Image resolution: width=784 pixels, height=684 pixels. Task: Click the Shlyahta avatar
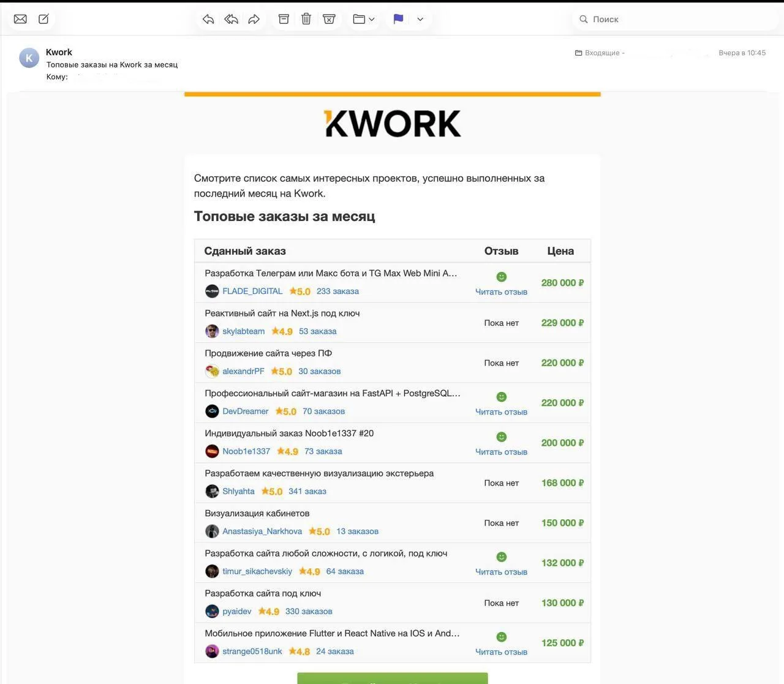tap(212, 491)
